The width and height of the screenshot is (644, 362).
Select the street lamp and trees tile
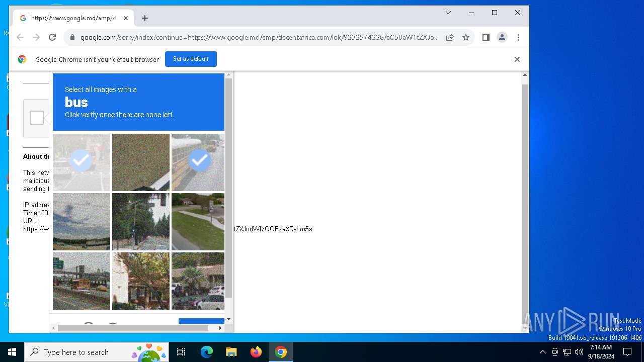[141, 222]
